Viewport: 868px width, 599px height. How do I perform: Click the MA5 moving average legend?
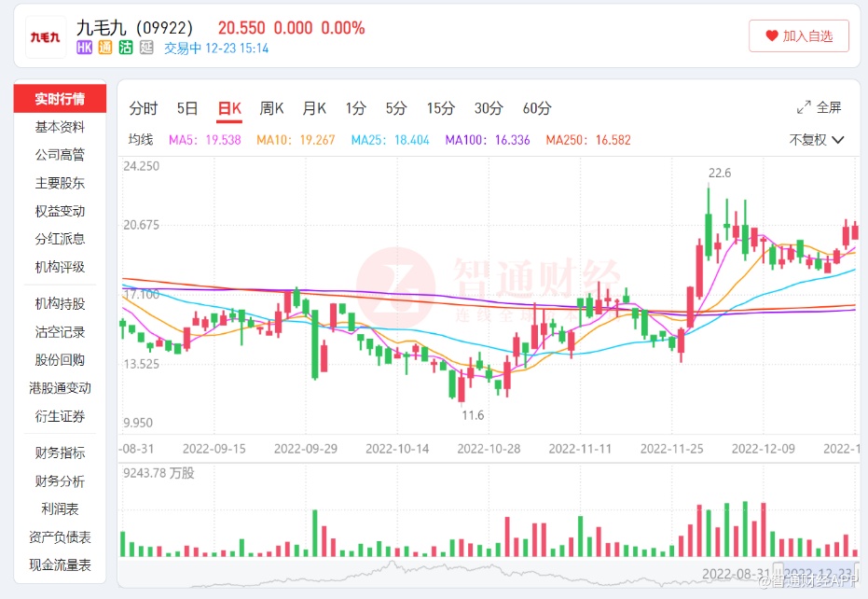[204, 140]
